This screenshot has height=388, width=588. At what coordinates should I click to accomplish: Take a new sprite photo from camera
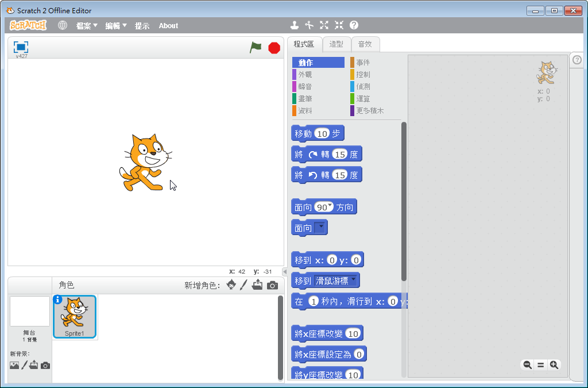click(273, 286)
